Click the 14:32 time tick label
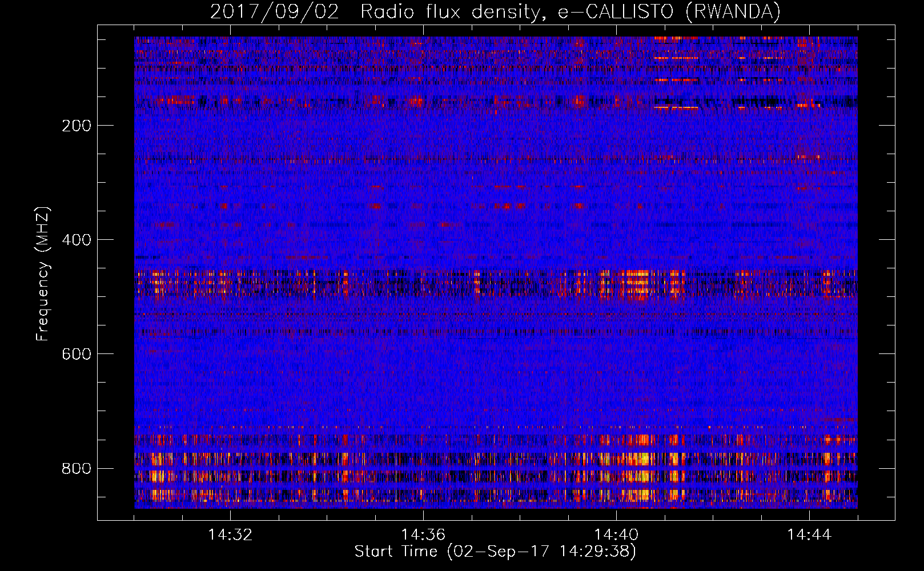The height and width of the screenshot is (571, 924). click(x=230, y=535)
